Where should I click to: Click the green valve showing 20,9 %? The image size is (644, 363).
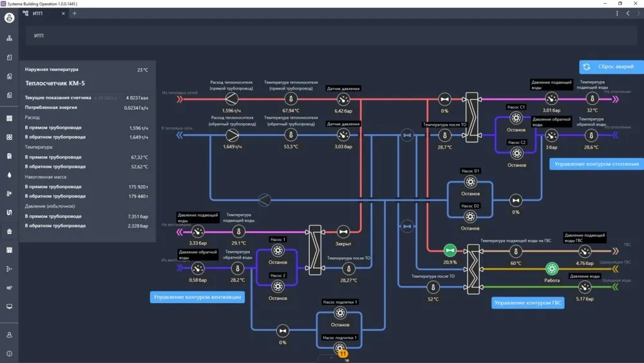[450, 250]
